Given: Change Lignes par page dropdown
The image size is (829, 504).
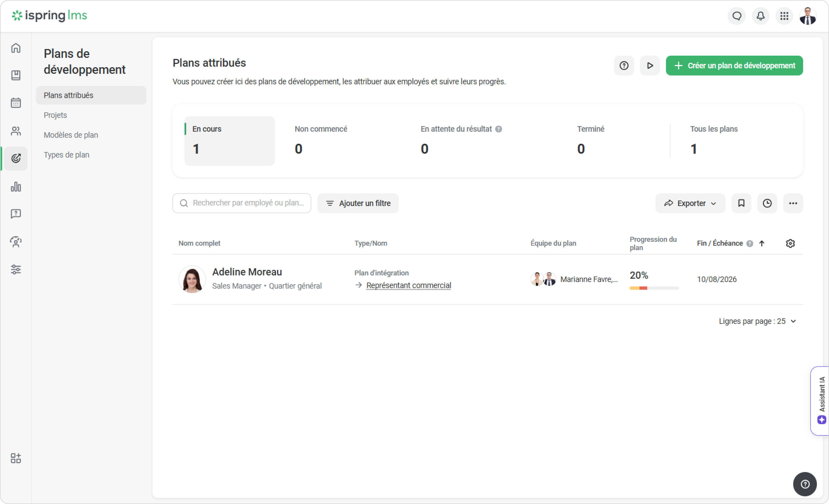Looking at the screenshot, I should pyautogui.click(x=758, y=321).
